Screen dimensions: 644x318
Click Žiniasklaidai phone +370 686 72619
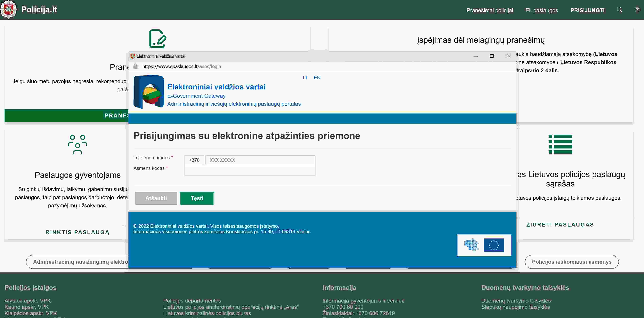[375, 313]
